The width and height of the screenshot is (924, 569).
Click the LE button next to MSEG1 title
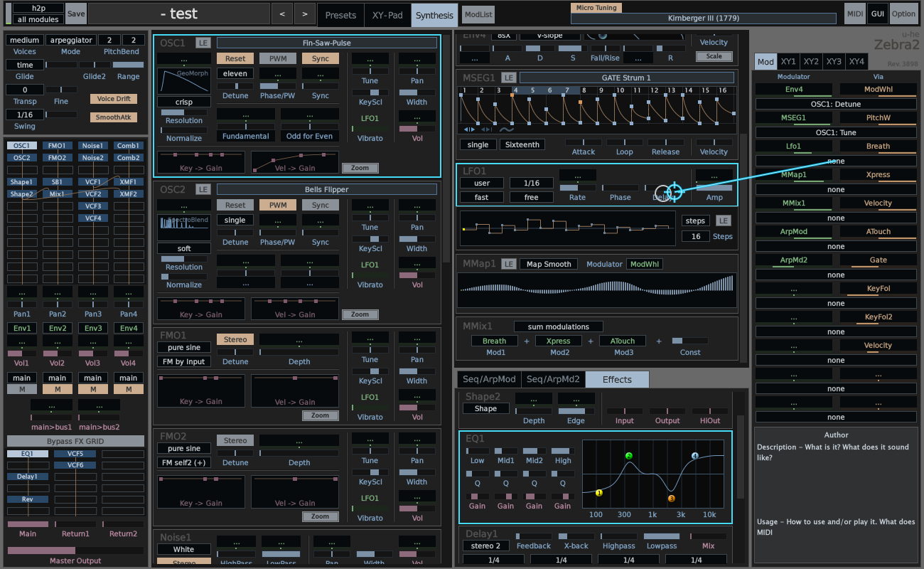click(x=509, y=78)
